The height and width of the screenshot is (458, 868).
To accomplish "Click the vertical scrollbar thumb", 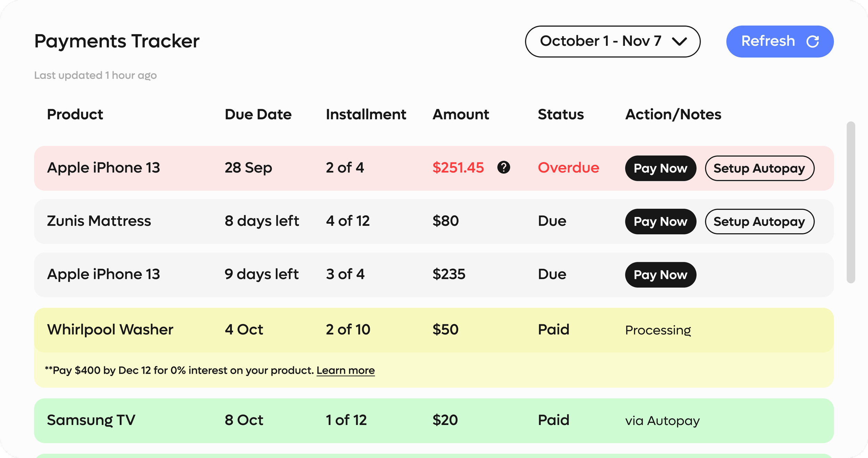I will [851, 202].
